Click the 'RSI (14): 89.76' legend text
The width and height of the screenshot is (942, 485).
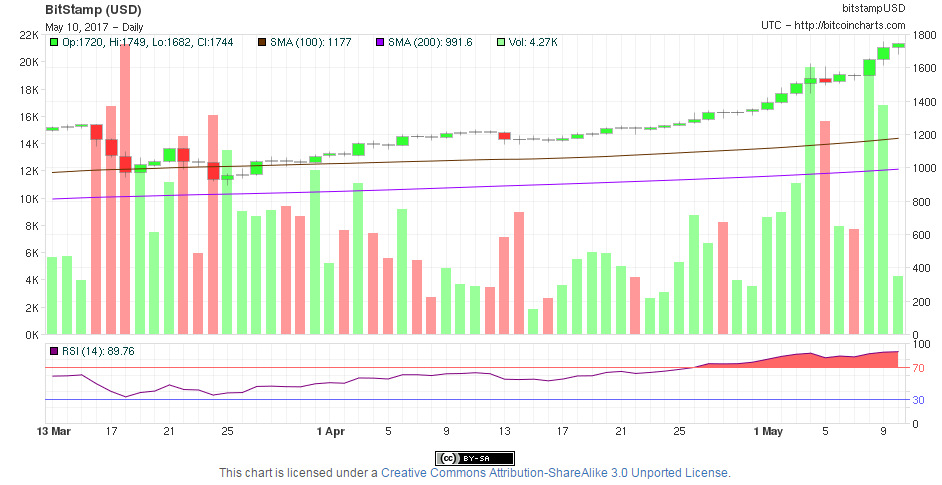coord(99,352)
